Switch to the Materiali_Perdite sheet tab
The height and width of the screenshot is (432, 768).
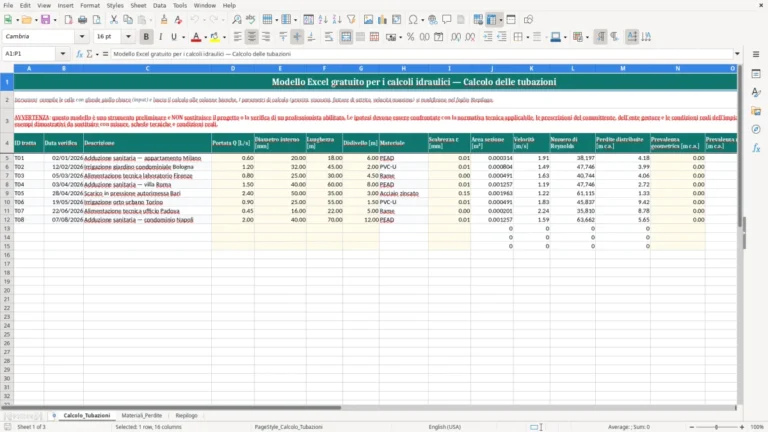pos(142,415)
